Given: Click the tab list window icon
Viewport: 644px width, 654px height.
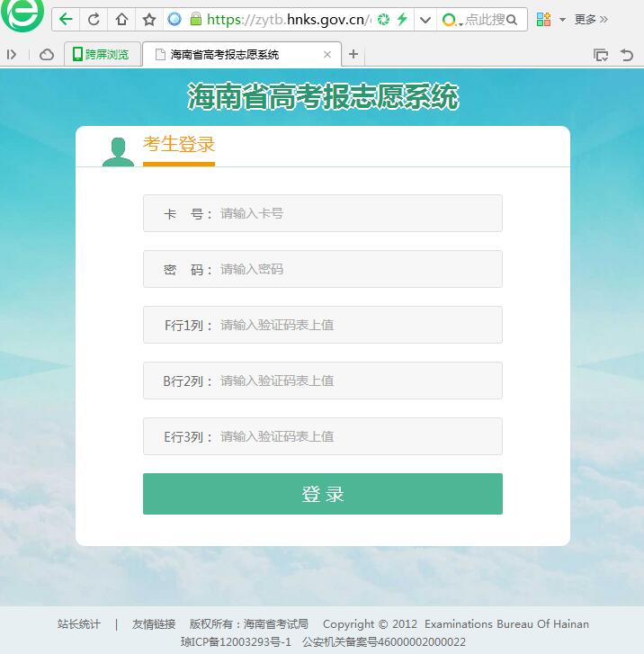Looking at the screenshot, I should [601, 55].
